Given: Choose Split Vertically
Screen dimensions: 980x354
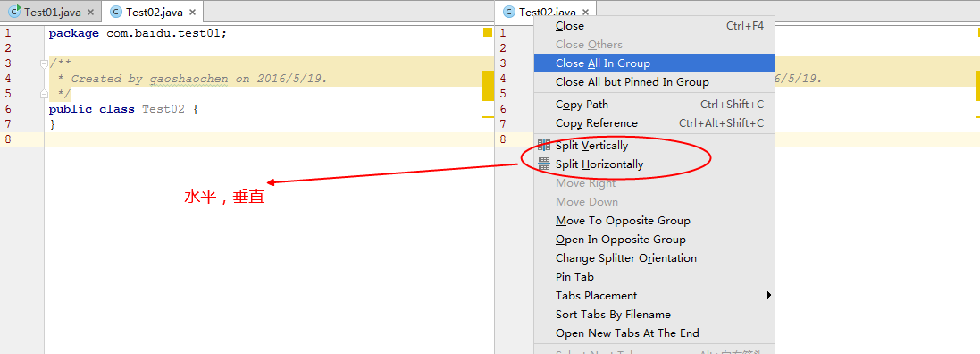Looking at the screenshot, I should tap(654, 146).
